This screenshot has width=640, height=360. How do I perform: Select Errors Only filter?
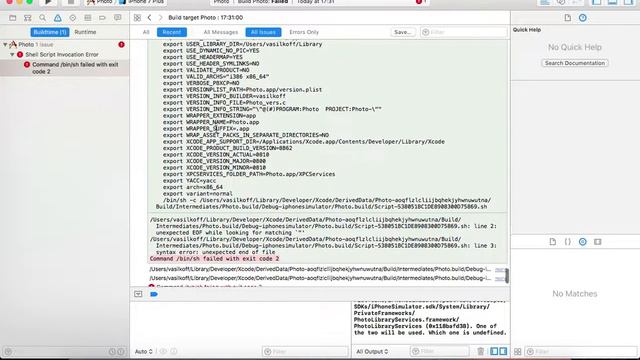(x=304, y=32)
